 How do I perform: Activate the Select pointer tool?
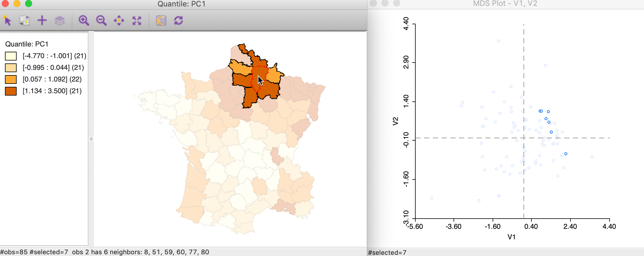[7, 20]
